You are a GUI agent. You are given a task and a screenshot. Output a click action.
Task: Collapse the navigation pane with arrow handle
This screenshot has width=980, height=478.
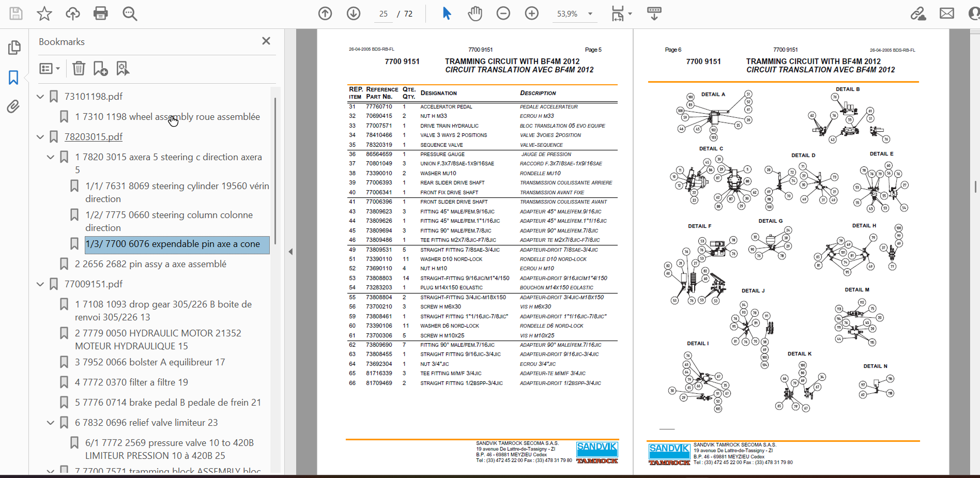click(x=290, y=252)
